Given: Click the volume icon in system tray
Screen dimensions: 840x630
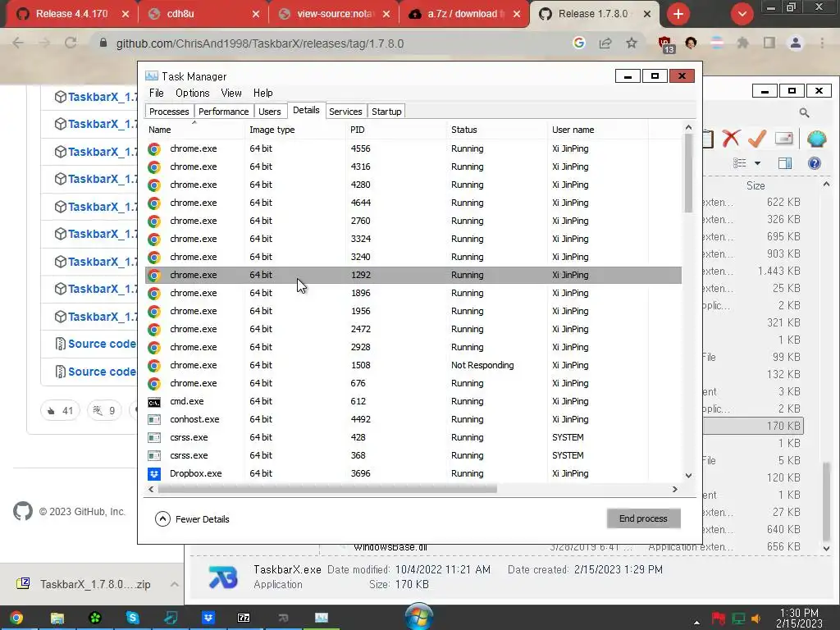Looking at the screenshot, I should (756, 619).
